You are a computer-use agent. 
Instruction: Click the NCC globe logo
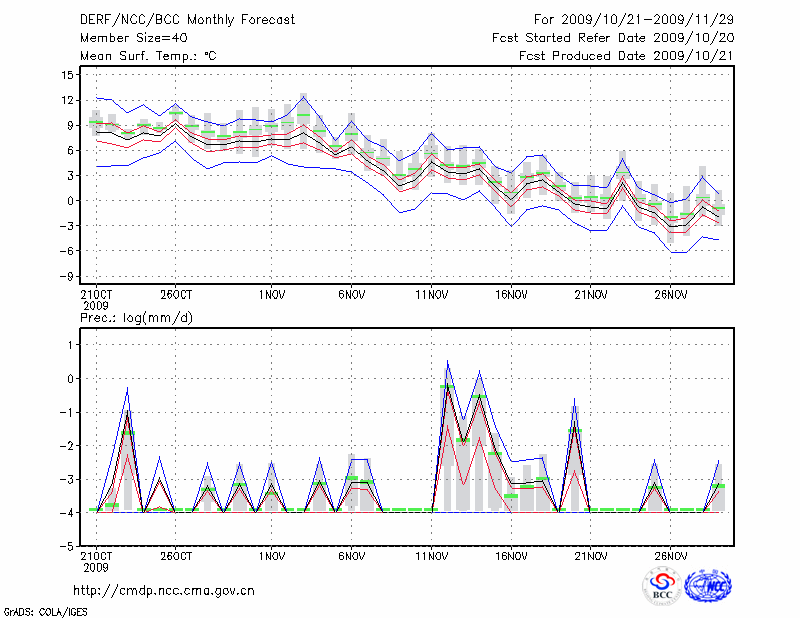[707, 587]
